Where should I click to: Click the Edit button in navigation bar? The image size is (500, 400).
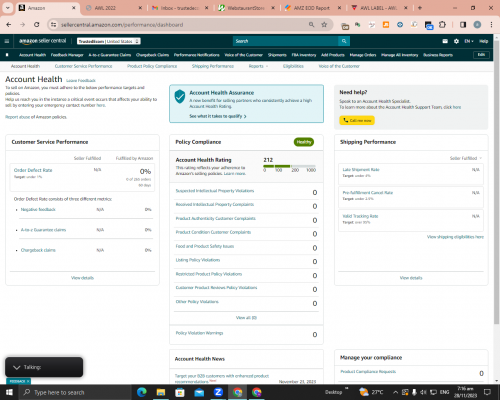(481, 55)
